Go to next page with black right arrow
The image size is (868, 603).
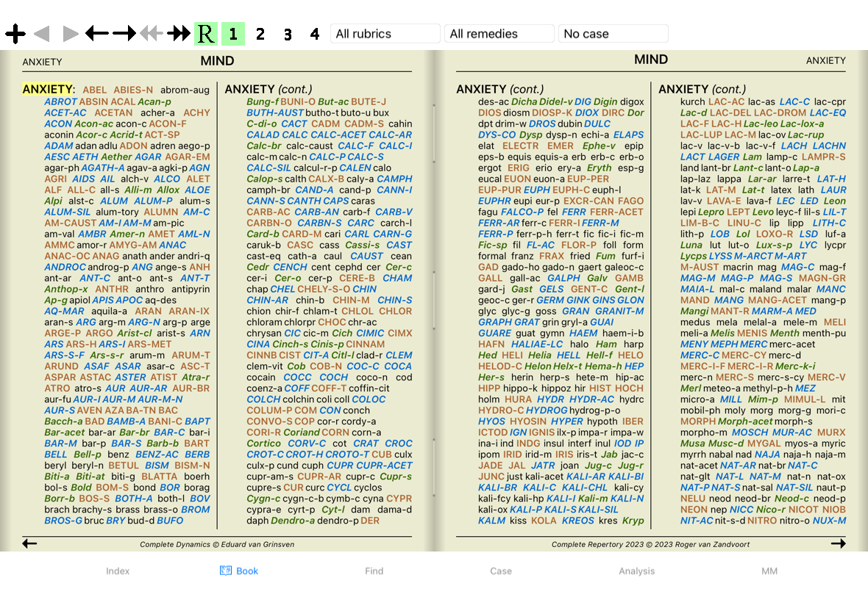(x=124, y=34)
